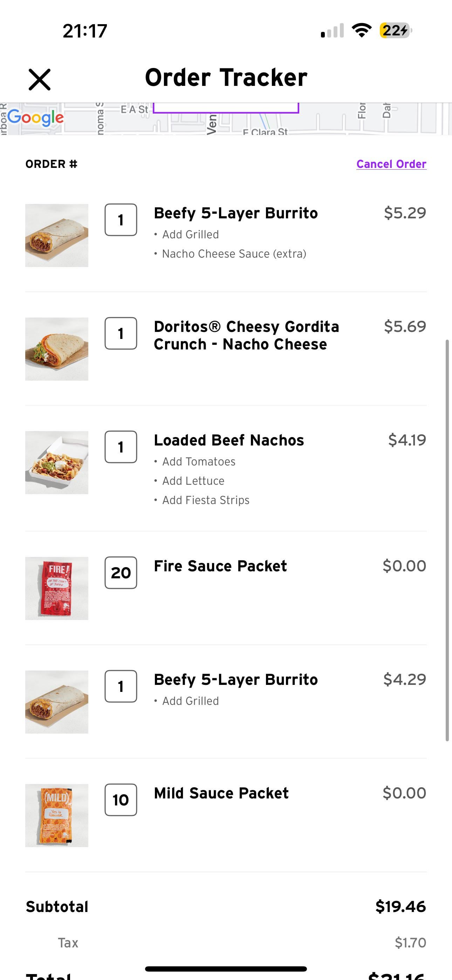The height and width of the screenshot is (980, 452).
Task: Tap the Wi-Fi status icon
Action: pyautogui.click(x=362, y=30)
